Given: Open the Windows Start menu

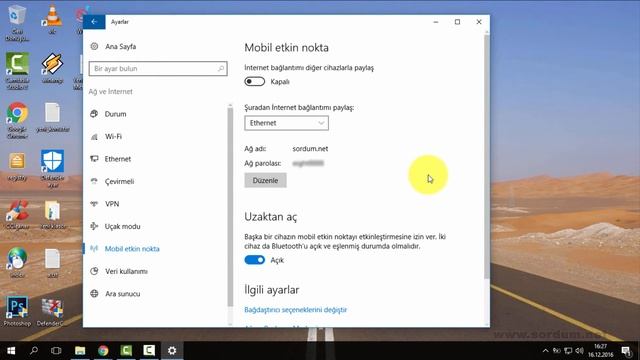Looking at the screenshot, I should (11, 351).
